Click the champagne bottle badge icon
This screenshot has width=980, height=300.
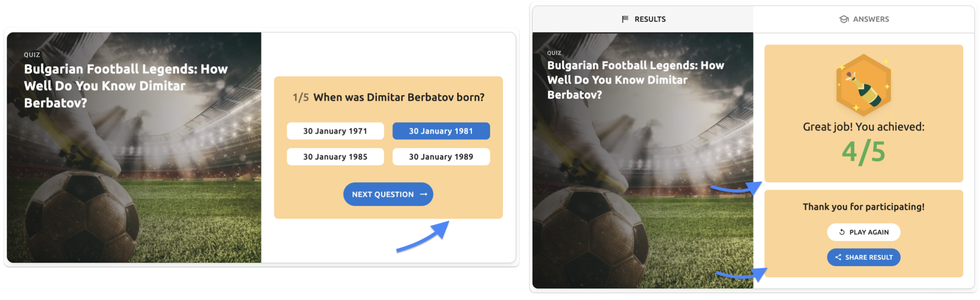coord(863,85)
